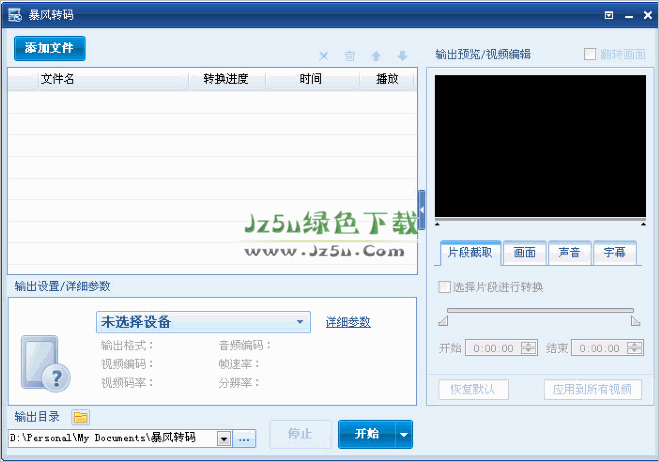
Task: Open the title bar menu dropdown icon
Action: point(609,16)
